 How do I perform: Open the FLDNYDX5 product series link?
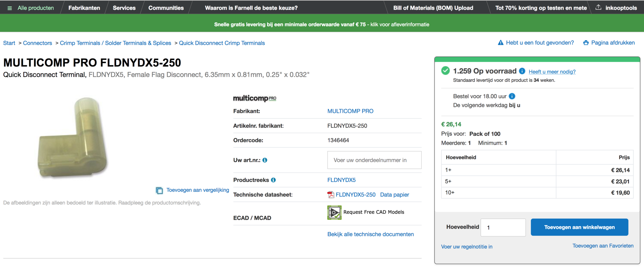(x=342, y=180)
